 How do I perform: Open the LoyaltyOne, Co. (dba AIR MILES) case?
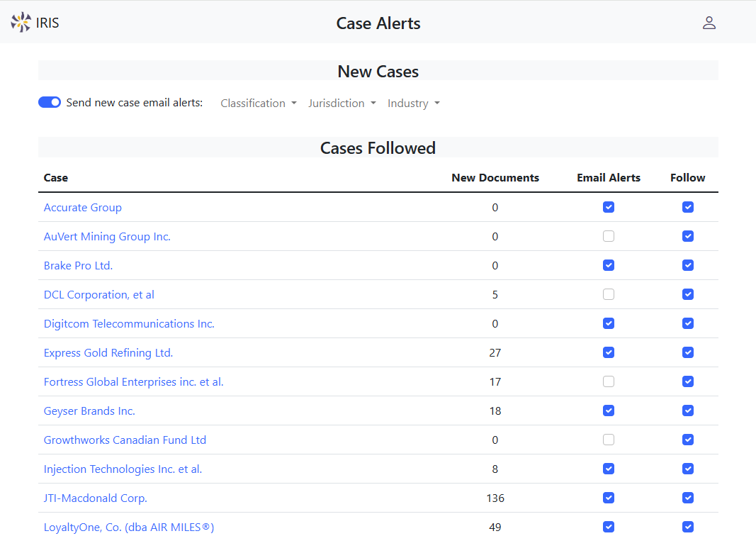click(x=129, y=527)
